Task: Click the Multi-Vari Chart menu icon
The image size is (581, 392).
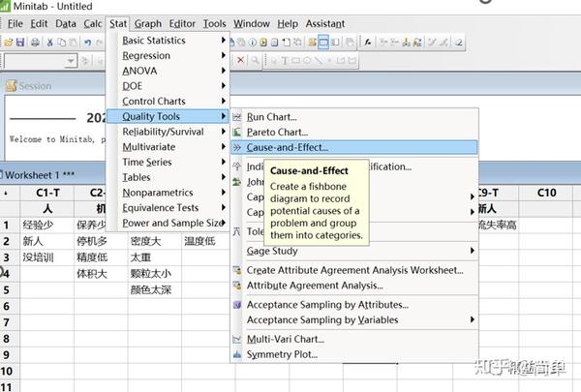Action: [x=237, y=339]
